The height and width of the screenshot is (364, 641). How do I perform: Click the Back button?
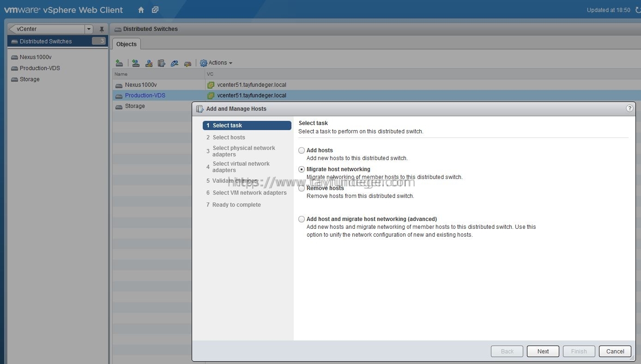(507, 351)
